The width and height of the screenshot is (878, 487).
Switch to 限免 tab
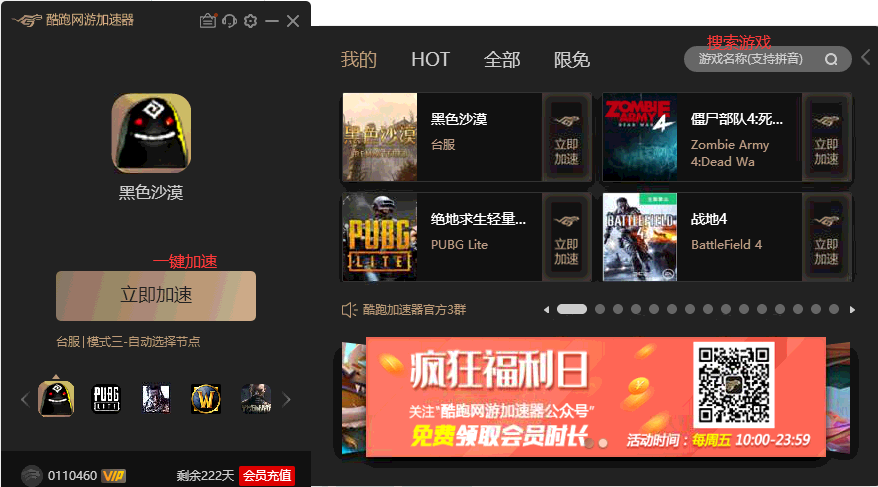(572, 59)
